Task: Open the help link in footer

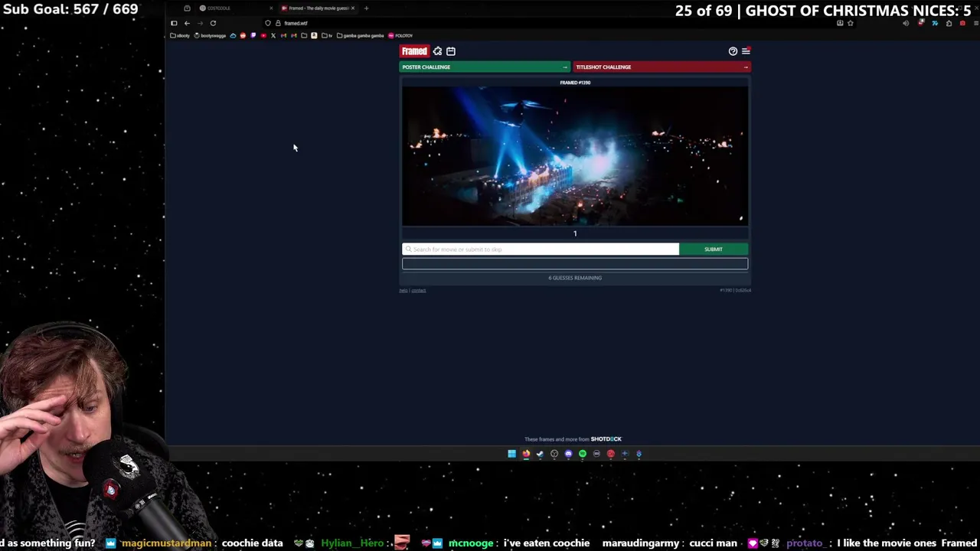Action: coord(403,290)
